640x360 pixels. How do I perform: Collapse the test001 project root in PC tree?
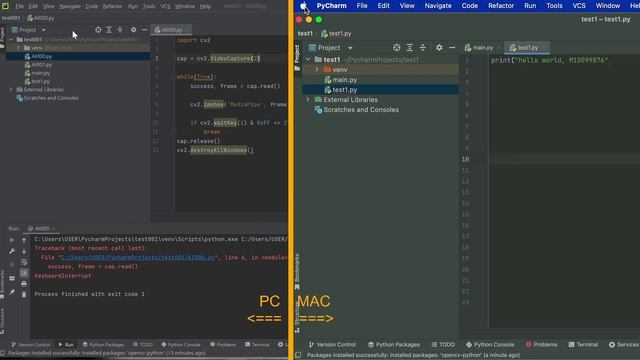[11, 40]
